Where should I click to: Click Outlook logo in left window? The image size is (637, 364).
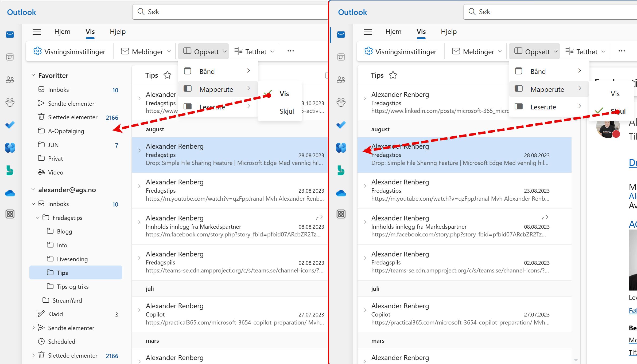coord(21,12)
